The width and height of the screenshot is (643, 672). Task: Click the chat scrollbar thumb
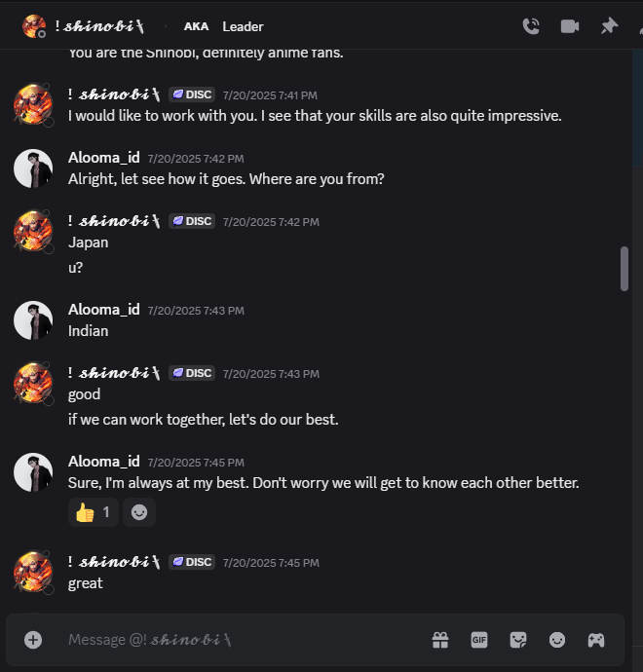[x=624, y=268]
